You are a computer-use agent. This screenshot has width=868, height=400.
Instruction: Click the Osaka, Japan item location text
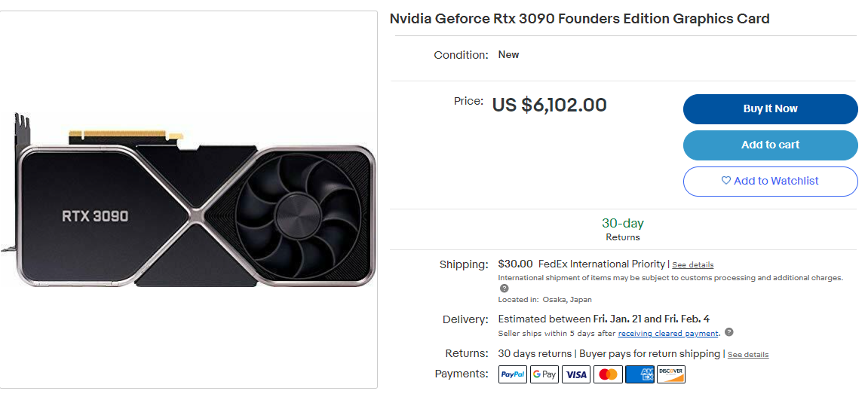(x=567, y=300)
